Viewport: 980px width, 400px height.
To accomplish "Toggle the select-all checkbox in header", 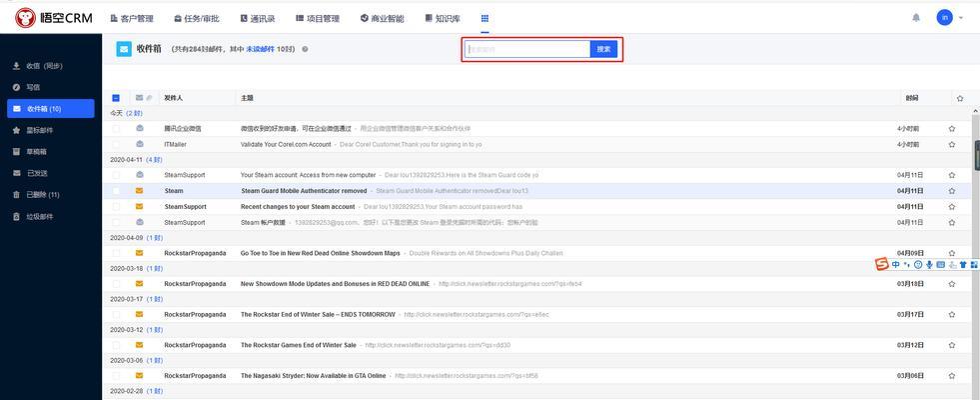I will pyautogui.click(x=116, y=98).
